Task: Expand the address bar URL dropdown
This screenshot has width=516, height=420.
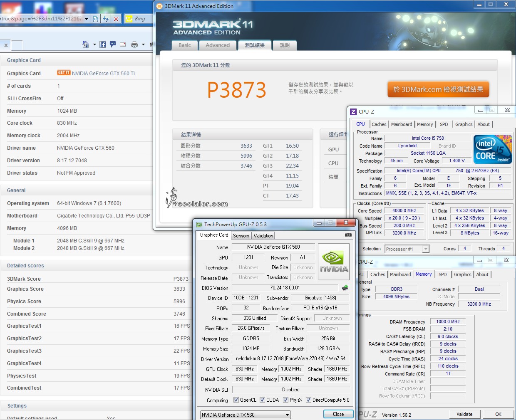Action: tap(86, 19)
